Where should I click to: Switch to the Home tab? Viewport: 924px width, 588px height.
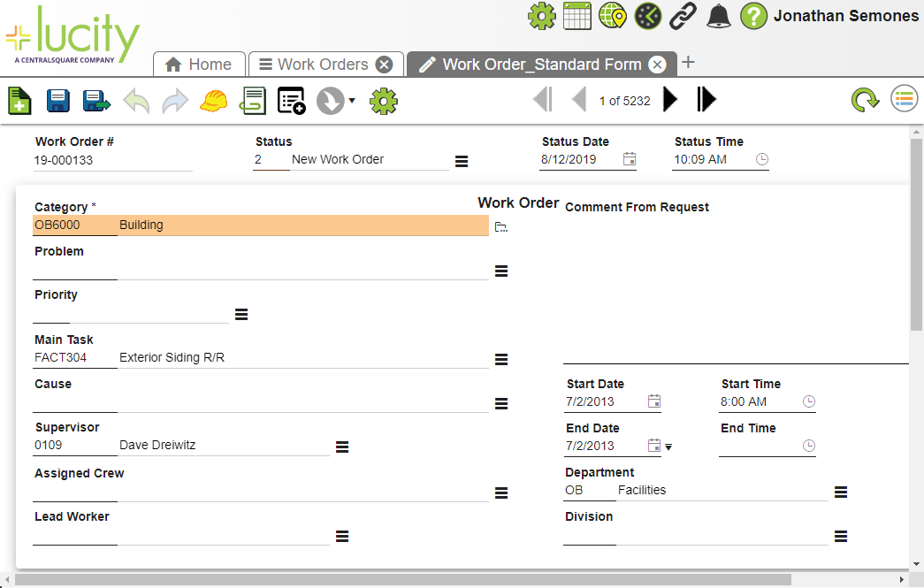[x=199, y=65]
